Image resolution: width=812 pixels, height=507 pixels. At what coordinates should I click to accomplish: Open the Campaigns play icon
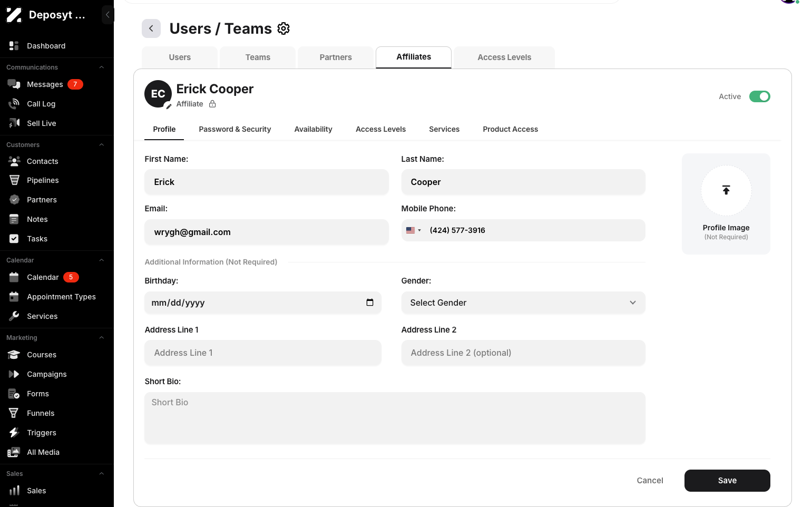(x=14, y=374)
